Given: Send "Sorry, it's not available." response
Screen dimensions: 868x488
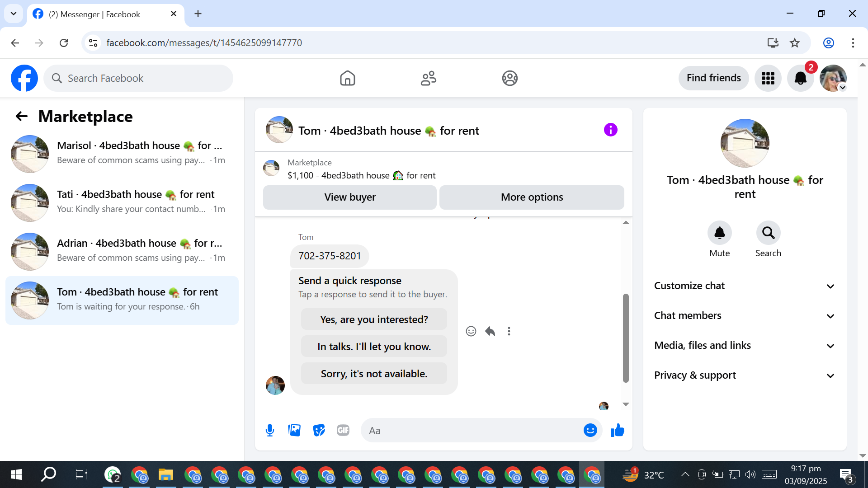Looking at the screenshot, I should [x=374, y=374].
